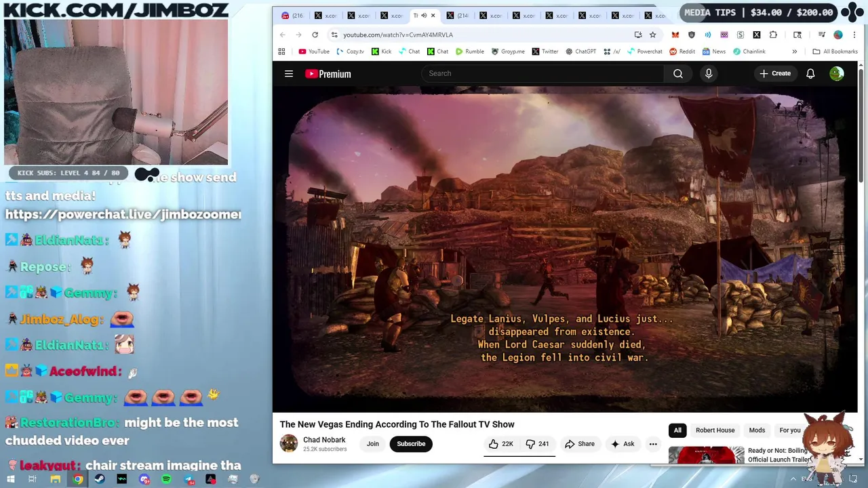This screenshot has width=868, height=488.
Task: Close the active YouTube tab
Action: coord(433,16)
